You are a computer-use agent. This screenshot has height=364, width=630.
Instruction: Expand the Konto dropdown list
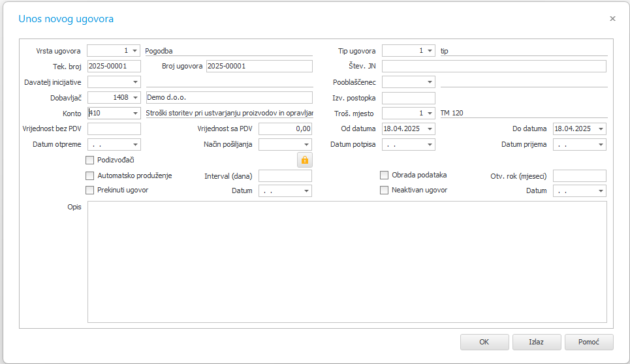135,113
